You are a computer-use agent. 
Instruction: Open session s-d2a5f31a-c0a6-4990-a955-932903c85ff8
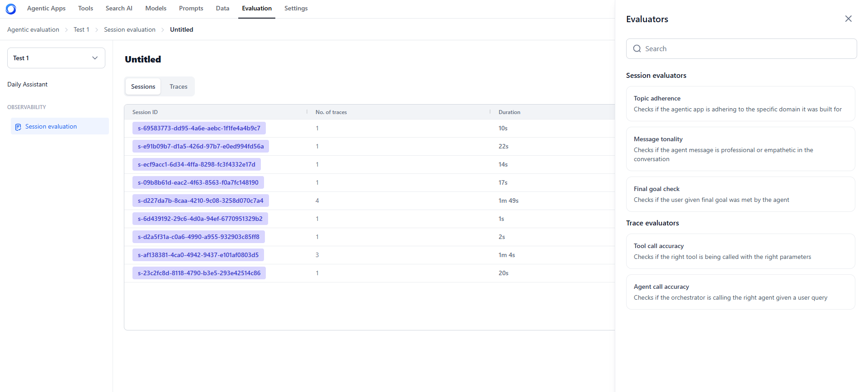tap(198, 237)
